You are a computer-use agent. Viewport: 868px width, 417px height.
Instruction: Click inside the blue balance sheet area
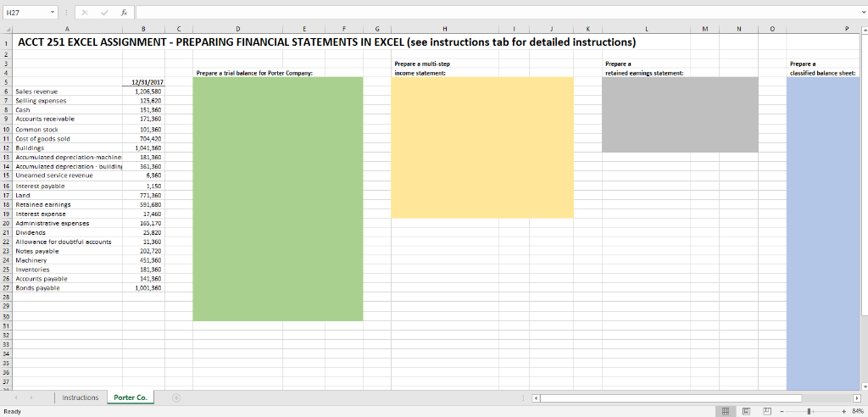[x=823, y=232]
